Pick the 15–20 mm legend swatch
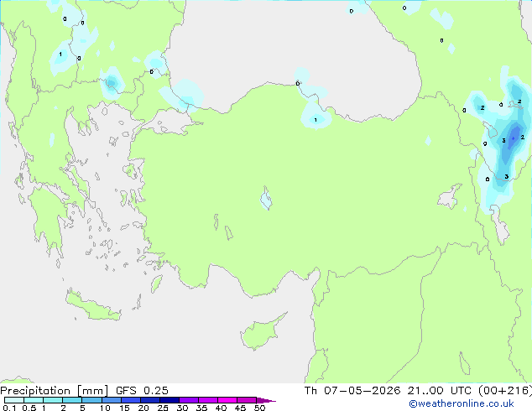The width and height of the screenshot is (532, 411). (130, 400)
